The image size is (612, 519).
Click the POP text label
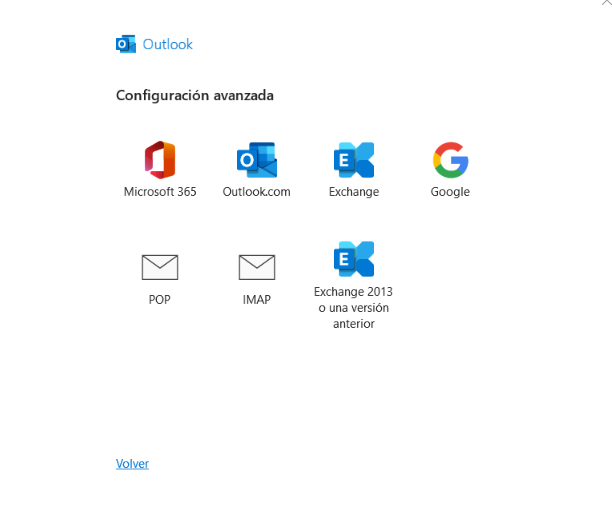click(x=160, y=299)
